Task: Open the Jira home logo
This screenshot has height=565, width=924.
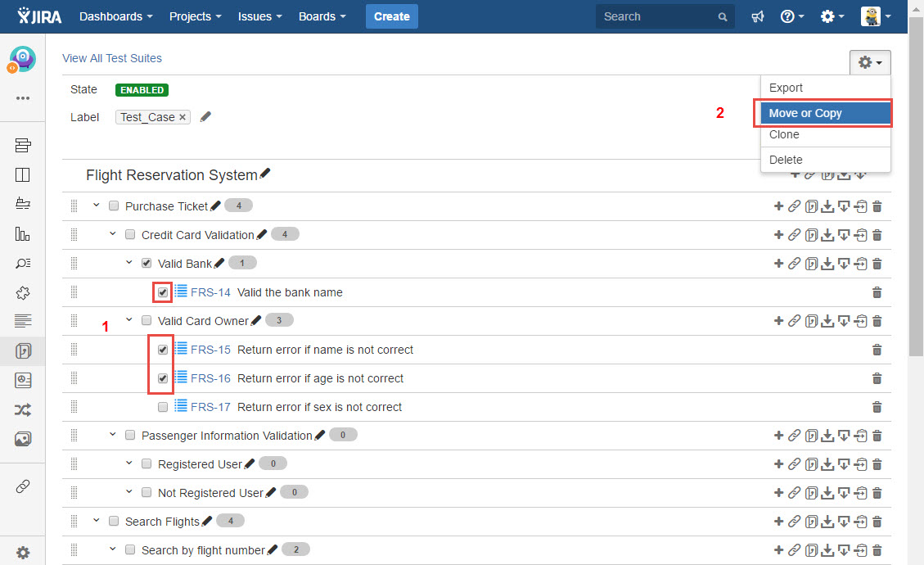Action: click(39, 16)
